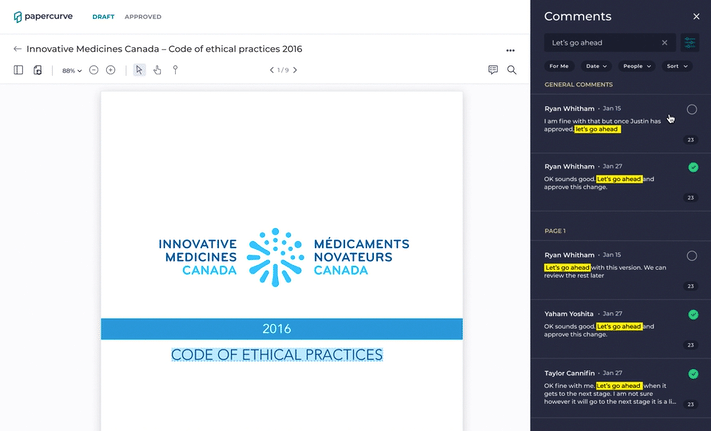This screenshot has height=431, width=711.
Task: Resolve Ryan Whitham's Jan 15 general comment
Action: coord(692,109)
